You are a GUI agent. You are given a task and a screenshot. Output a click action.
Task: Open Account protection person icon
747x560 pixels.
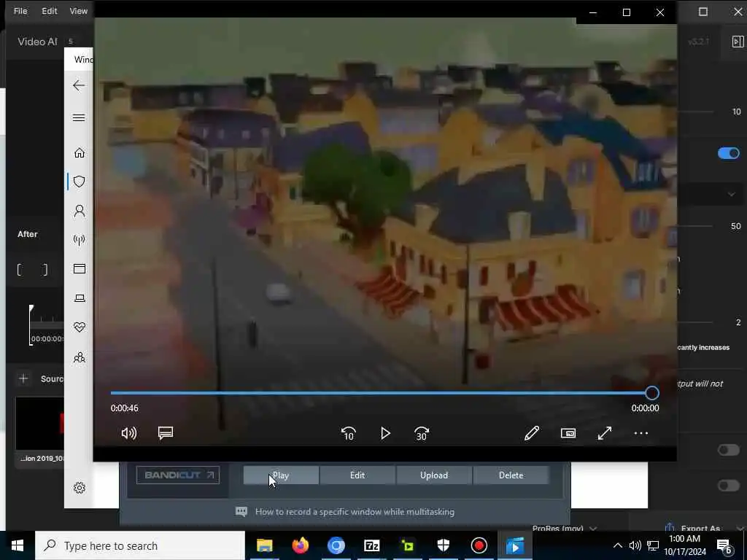click(79, 211)
